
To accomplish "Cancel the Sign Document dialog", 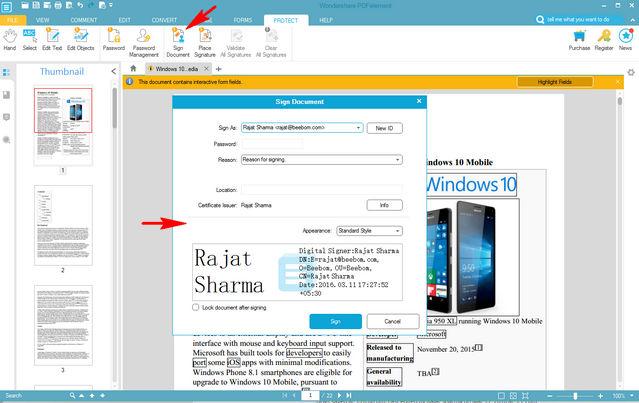I will click(x=392, y=322).
